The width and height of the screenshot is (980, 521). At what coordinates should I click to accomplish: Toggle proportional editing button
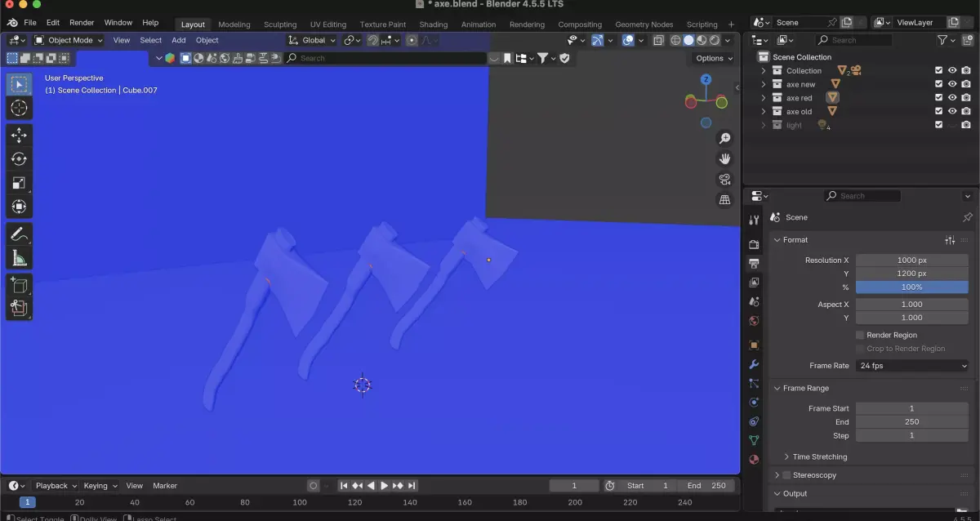[412, 40]
